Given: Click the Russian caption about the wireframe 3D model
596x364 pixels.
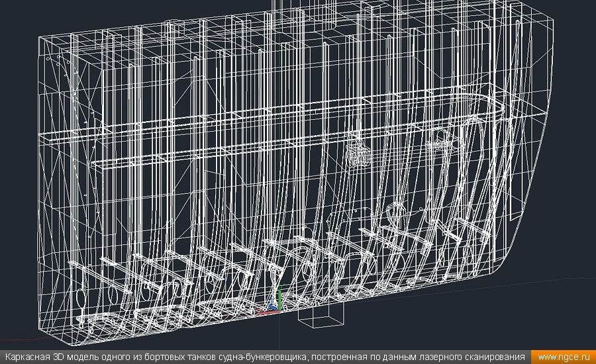Looking at the screenshot, I should [265, 357].
